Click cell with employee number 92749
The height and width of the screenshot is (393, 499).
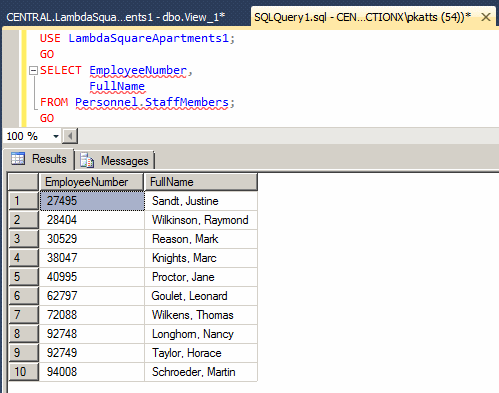coord(92,353)
